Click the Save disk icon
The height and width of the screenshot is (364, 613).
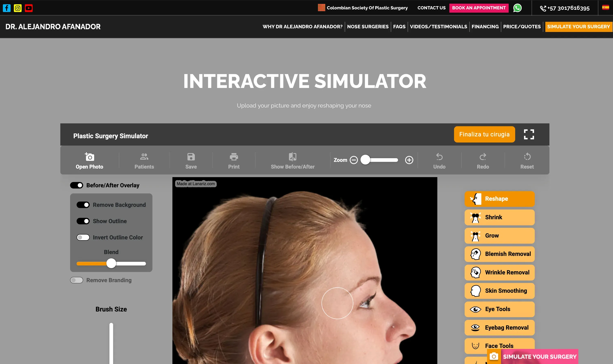point(191,157)
